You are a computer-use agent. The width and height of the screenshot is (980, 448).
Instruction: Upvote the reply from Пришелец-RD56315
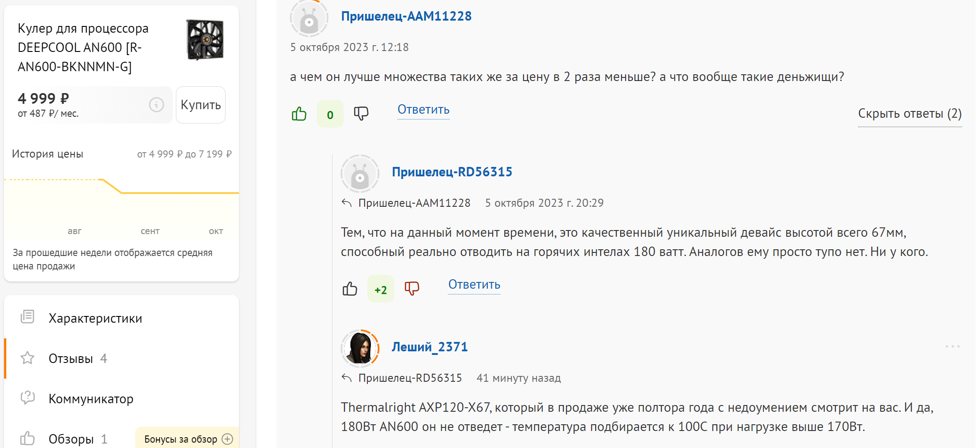[x=350, y=289]
